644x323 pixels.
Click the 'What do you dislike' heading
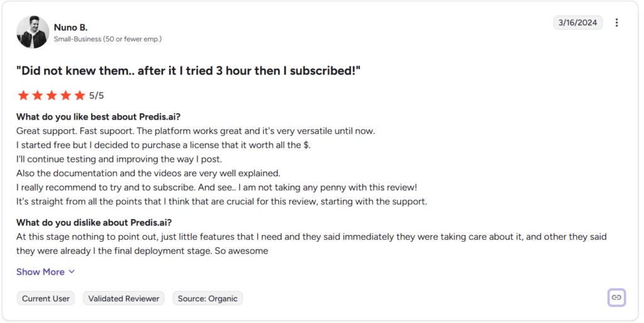(94, 223)
